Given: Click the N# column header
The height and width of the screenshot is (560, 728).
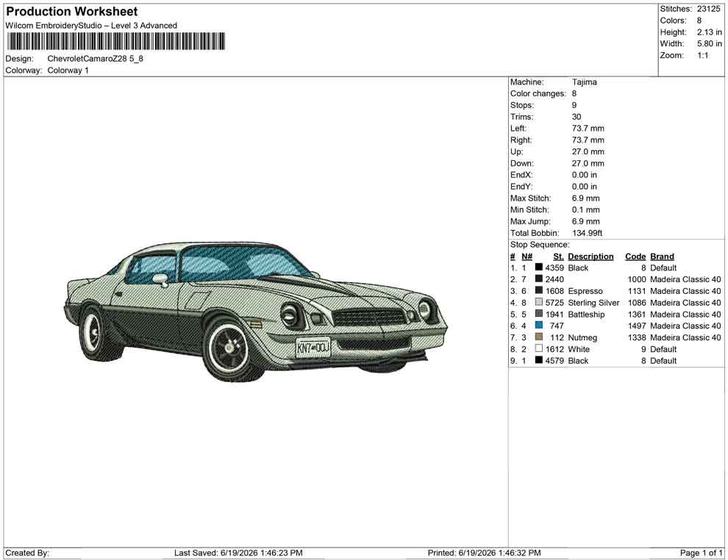Looking at the screenshot, I should pos(527,256).
